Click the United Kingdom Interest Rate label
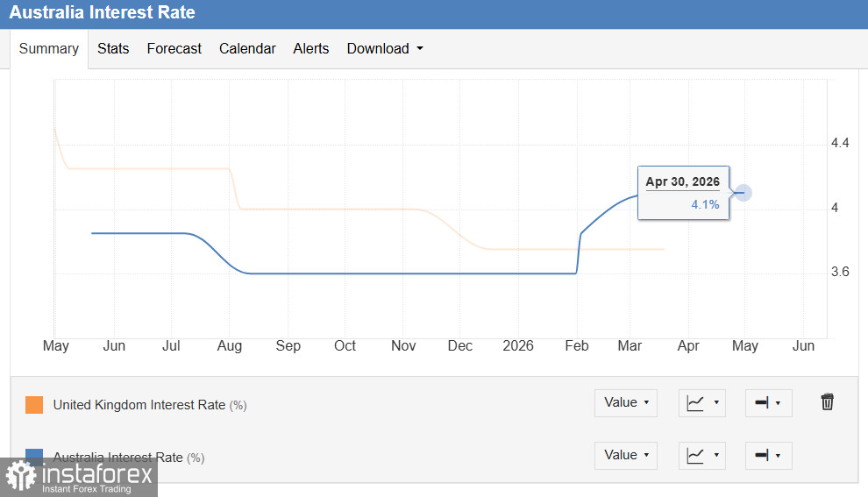Image resolution: width=868 pixels, height=497 pixels. (x=139, y=405)
